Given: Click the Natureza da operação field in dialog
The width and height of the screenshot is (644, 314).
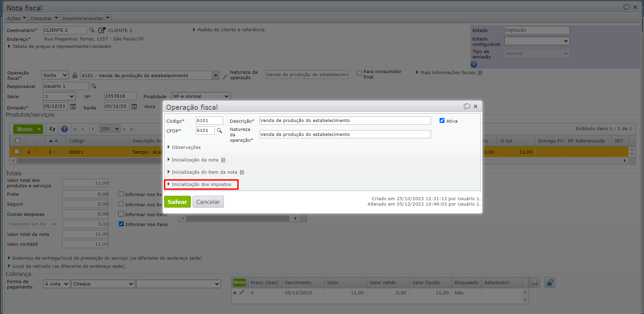Looking at the screenshot, I should click(345, 135).
